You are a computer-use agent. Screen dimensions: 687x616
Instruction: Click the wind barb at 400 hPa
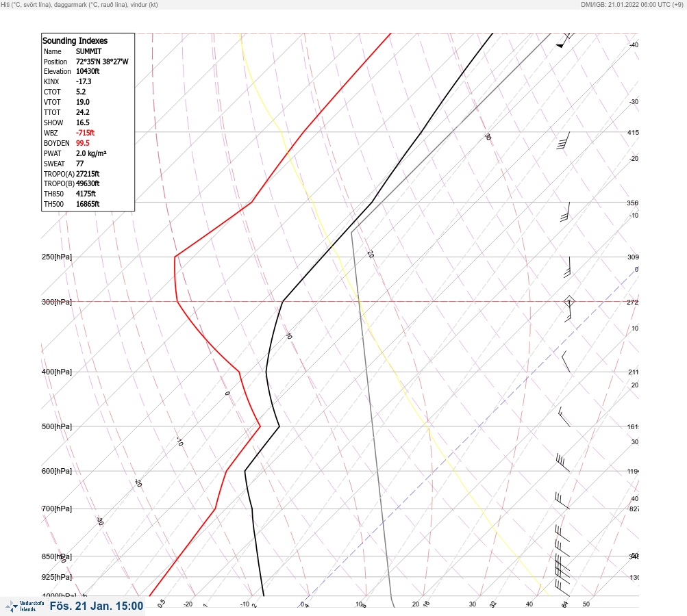(x=566, y=361)
